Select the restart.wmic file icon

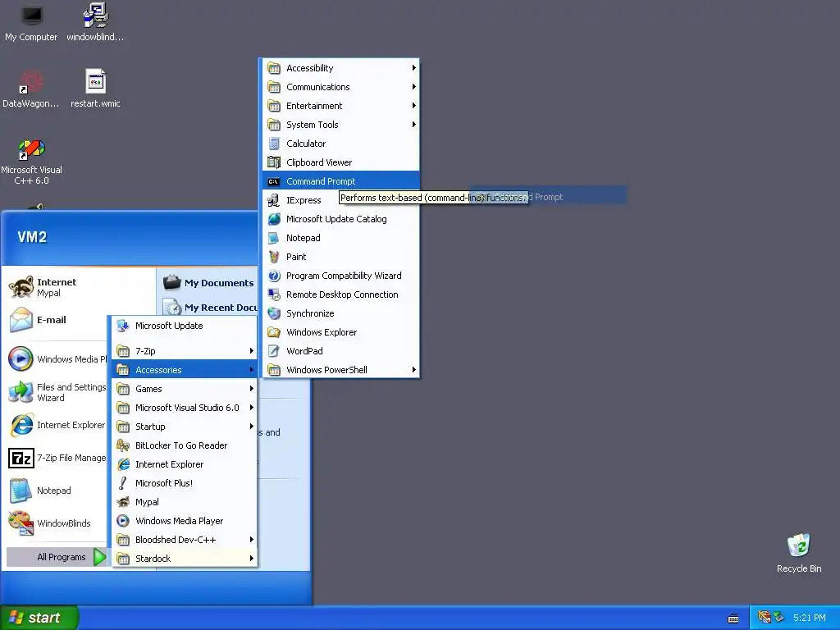[95, 82]
